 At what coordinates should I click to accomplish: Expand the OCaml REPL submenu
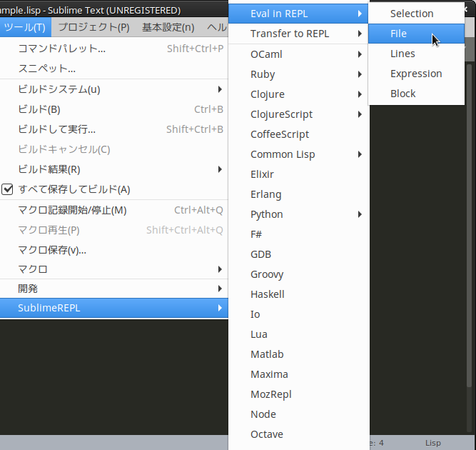click(x=299, y=54)
